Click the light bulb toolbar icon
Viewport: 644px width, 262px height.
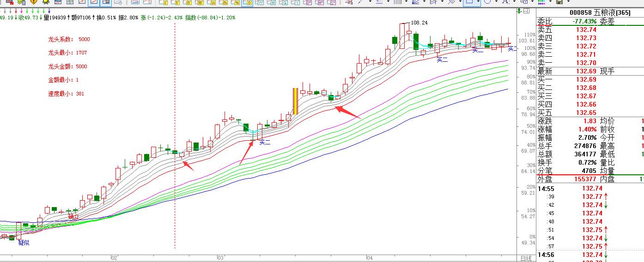click(46, 2)
